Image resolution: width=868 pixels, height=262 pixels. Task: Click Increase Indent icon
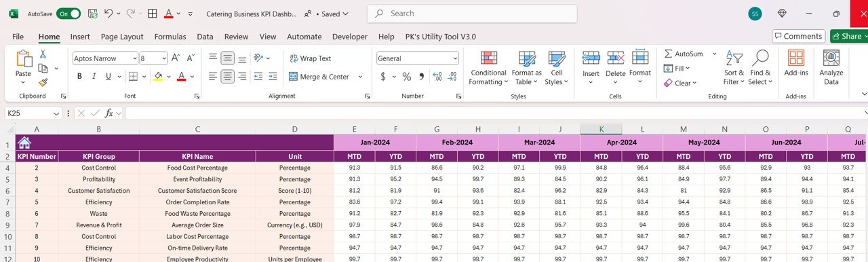[273, 77]
